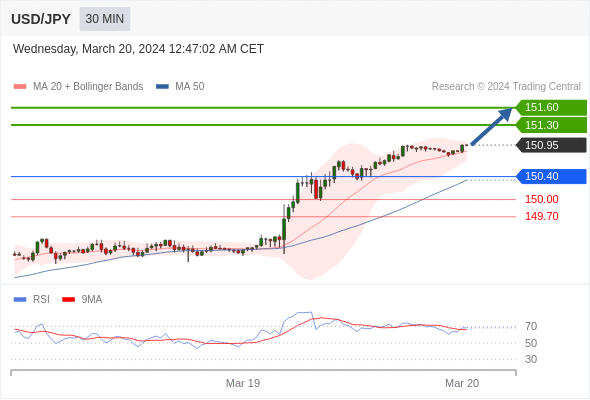Click the blue RSI legend swatch
590x400 pixels.
click(x=20, y=300)
